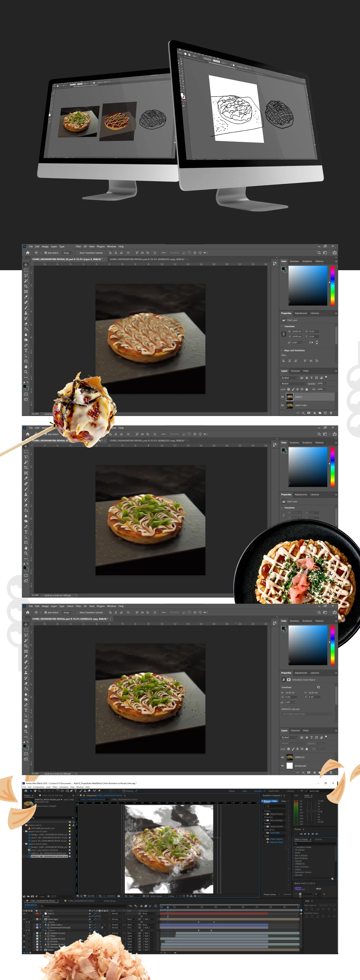Open Filter menu in top Photoshop window

coord(78,247)
